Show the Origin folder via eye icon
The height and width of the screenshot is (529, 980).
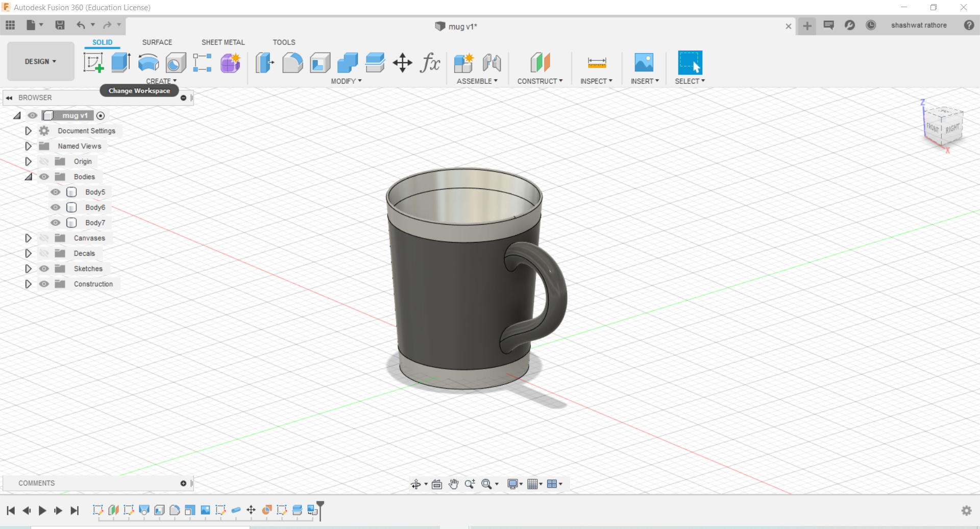coord(44,161)
